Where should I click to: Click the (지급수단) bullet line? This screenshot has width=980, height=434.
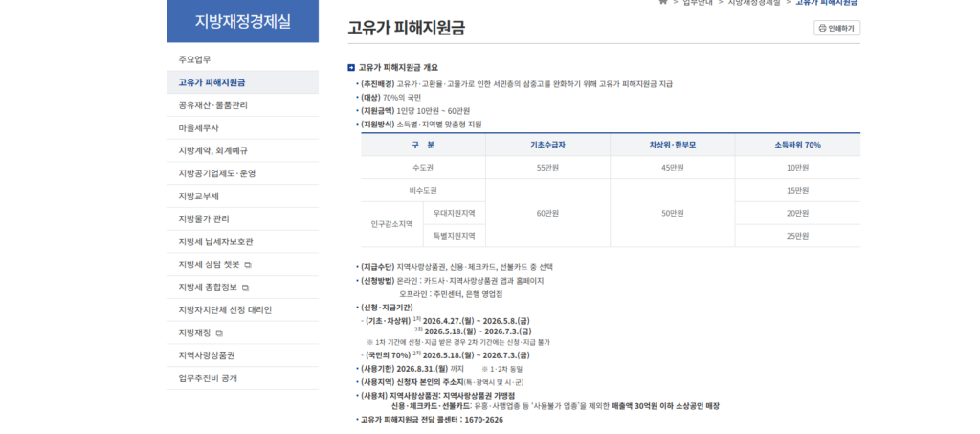pyautogui.click(x=457, y=267)
